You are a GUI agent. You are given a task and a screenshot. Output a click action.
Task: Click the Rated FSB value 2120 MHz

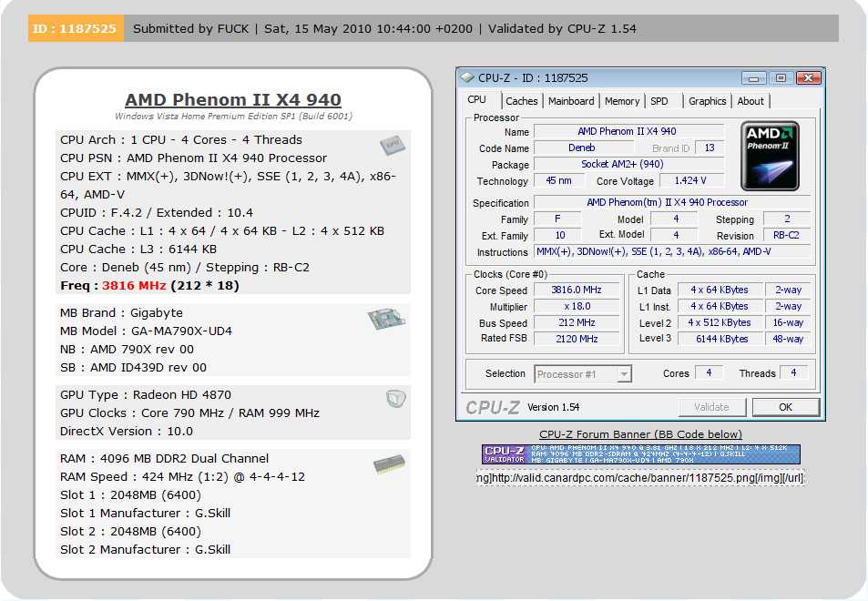(x=577, y=339)
